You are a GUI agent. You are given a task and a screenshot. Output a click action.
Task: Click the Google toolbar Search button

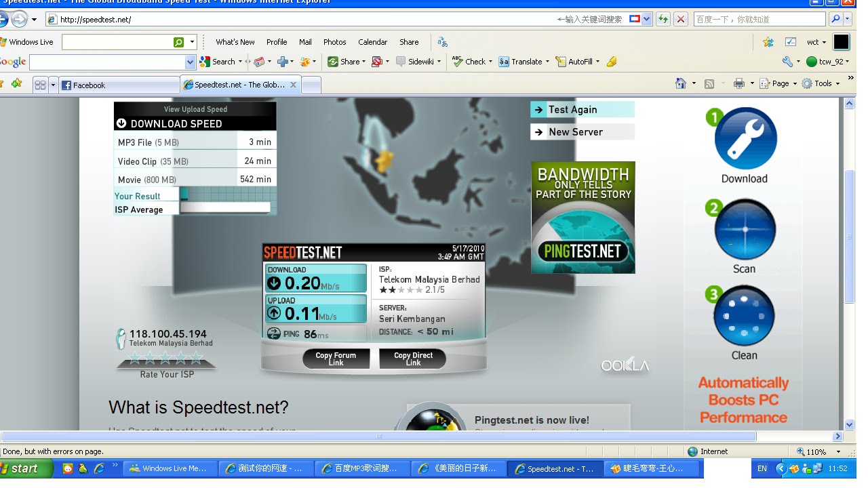pos(218,62)
